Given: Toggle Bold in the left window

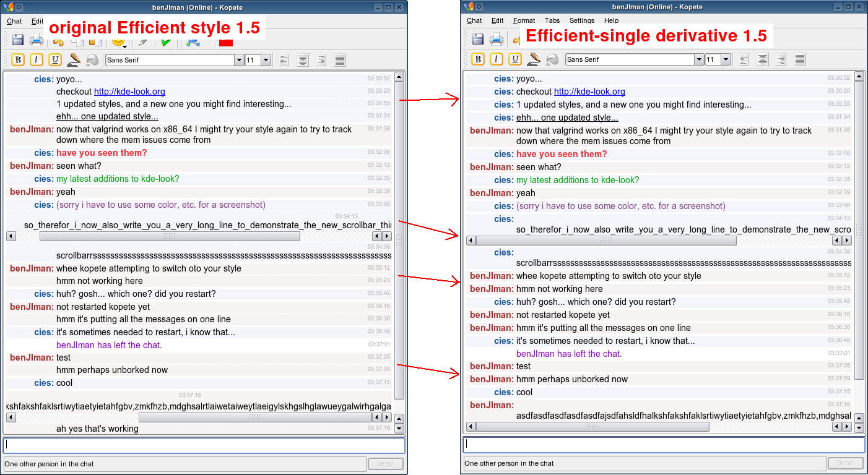Looking at the screenshot, I should click(x=18, y=59).
